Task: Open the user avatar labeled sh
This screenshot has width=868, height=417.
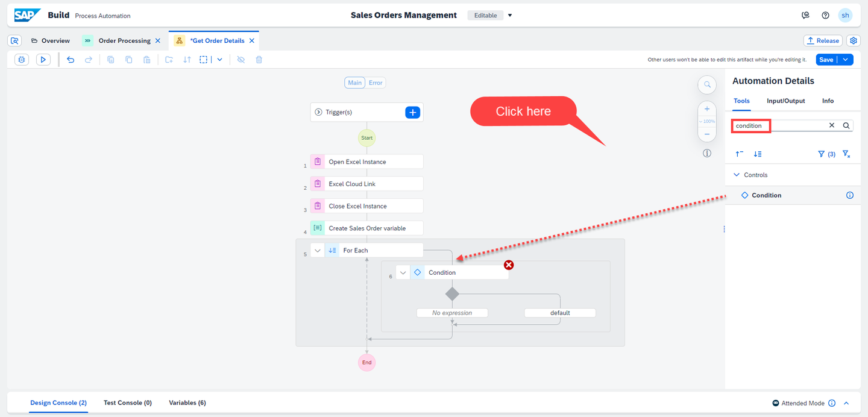Action: [x=846, y=16]
